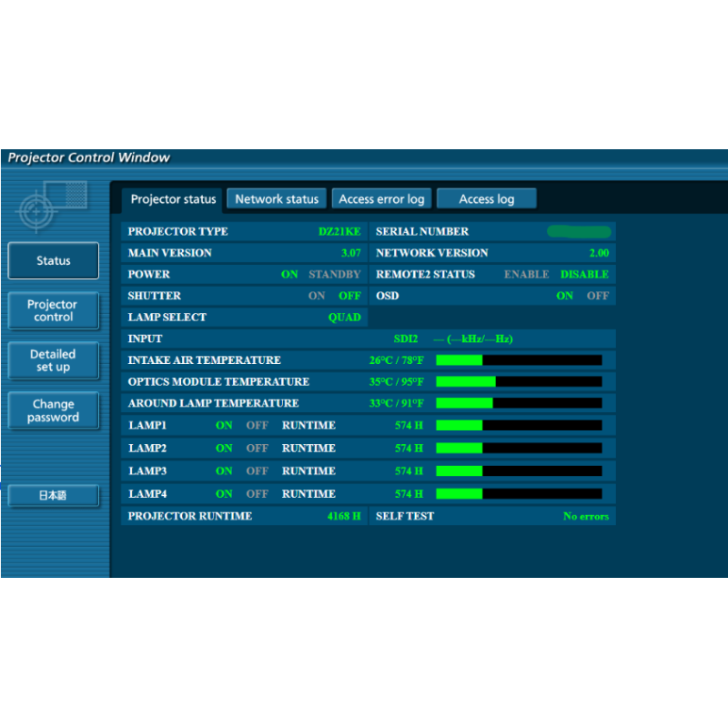The height and width of the screenshot is (728, 728).
Task: Go to Detailed set up
Action: pos(54,360)
